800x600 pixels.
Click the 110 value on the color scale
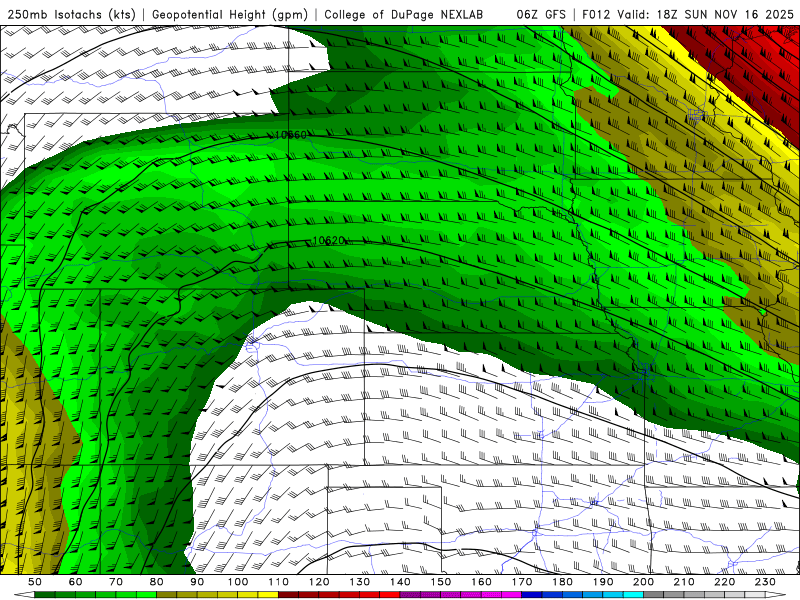click(x=278, y=582)
